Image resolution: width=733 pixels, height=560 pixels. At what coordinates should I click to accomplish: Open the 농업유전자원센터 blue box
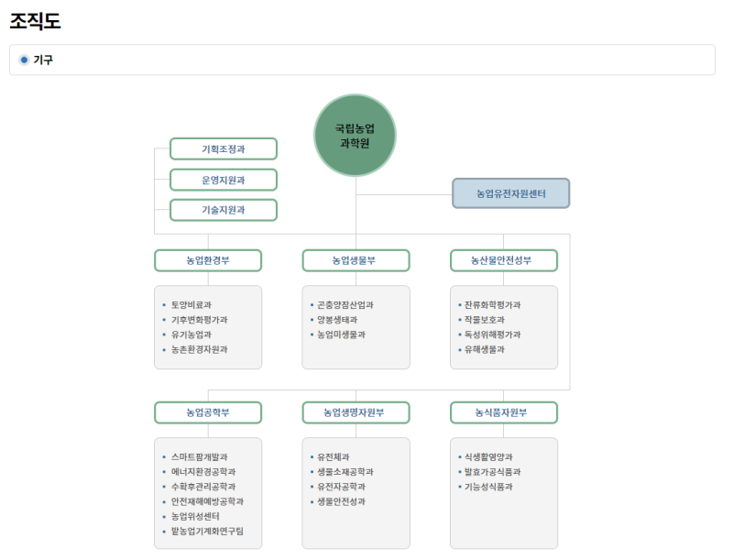click(x=510, y=193)
